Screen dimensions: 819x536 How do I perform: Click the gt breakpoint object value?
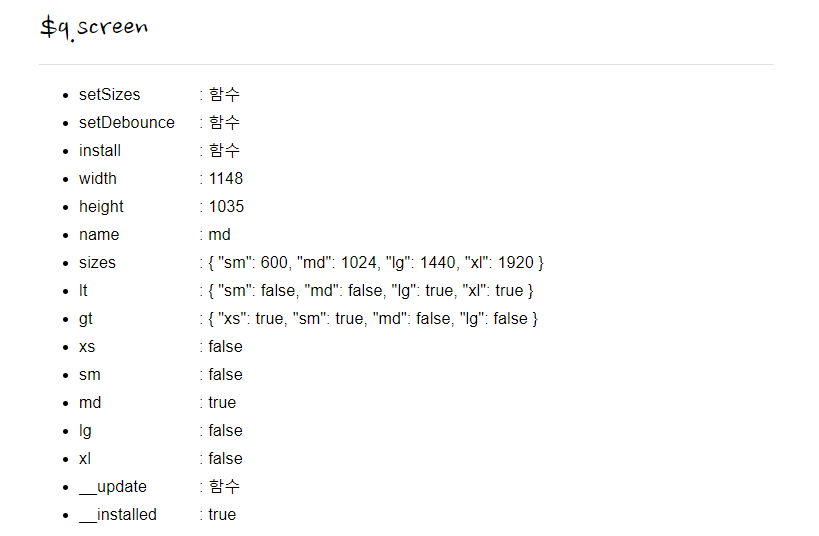click(x=373, y=319)
